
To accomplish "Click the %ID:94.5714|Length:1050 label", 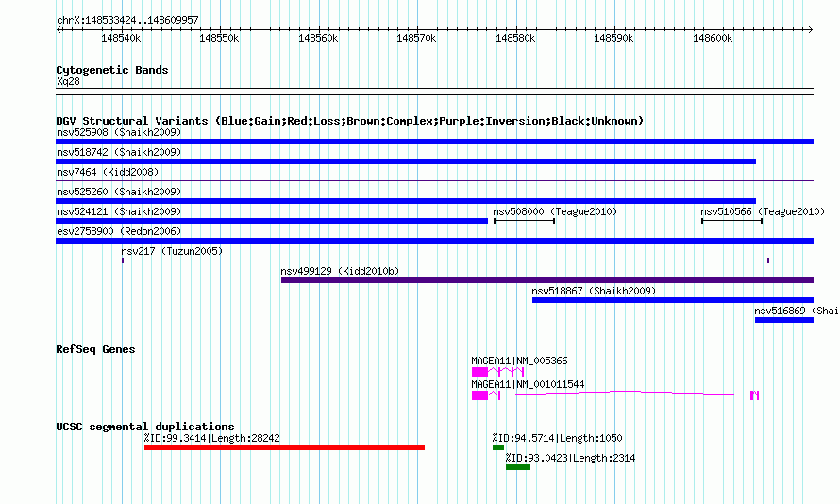I will pos(557,438).
